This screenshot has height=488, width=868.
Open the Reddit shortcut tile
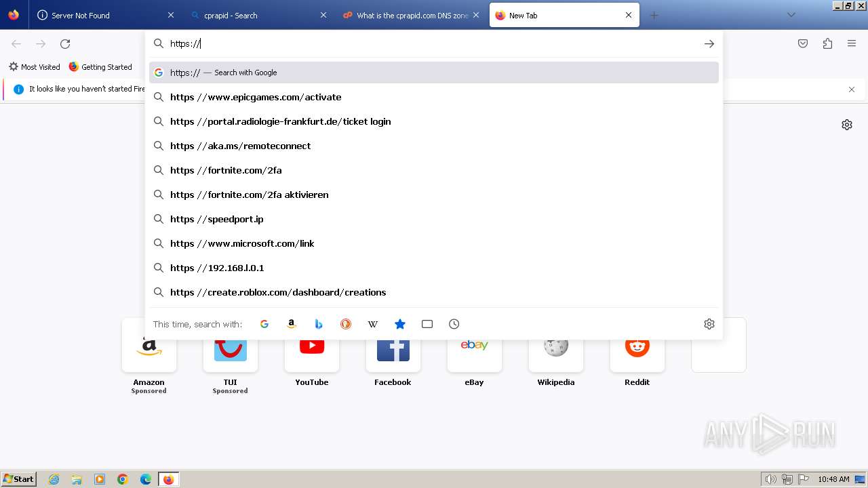[x=637, y=352]
